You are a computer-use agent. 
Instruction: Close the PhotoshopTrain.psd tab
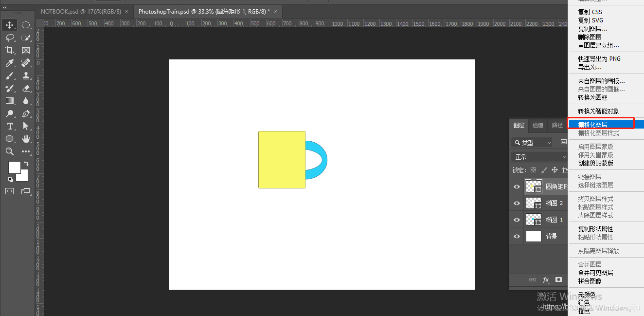[275, 11]
